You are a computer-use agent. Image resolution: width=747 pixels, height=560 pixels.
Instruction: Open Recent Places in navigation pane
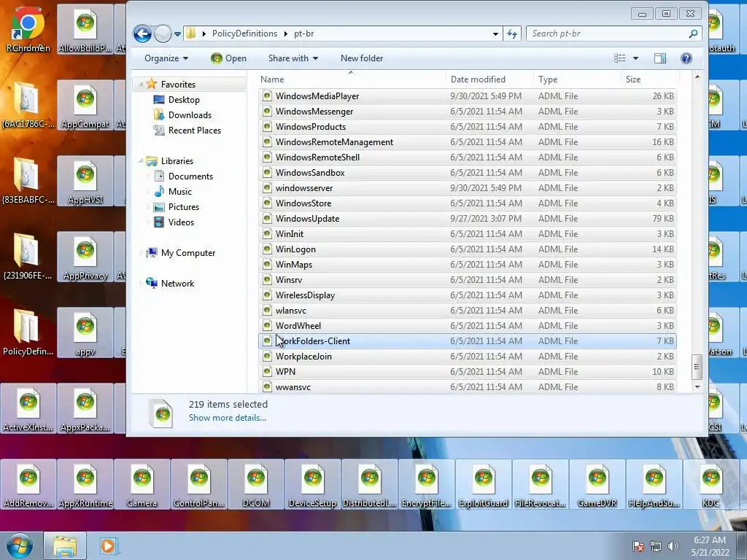pos(194,130)
